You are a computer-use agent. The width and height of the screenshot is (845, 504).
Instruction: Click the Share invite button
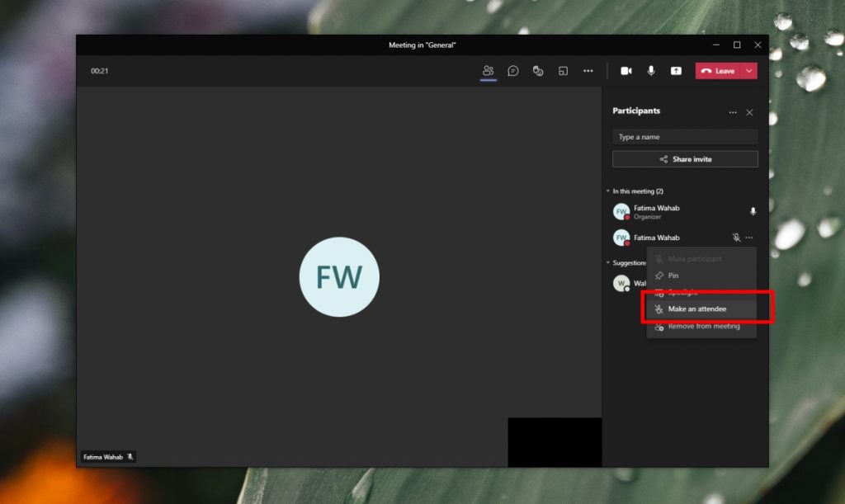(x=684, y=158)
